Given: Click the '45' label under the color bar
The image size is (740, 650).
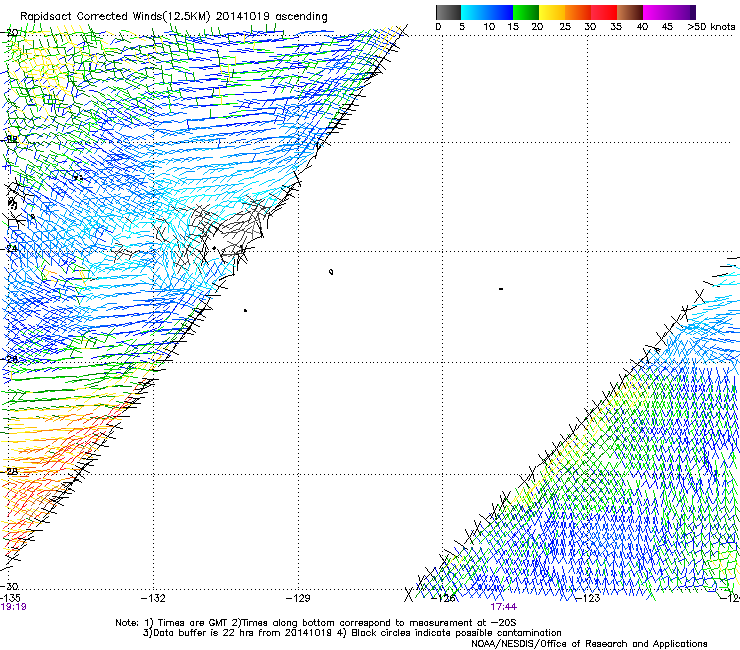Looking at the screenshot, I should click(x=667, y=27).
